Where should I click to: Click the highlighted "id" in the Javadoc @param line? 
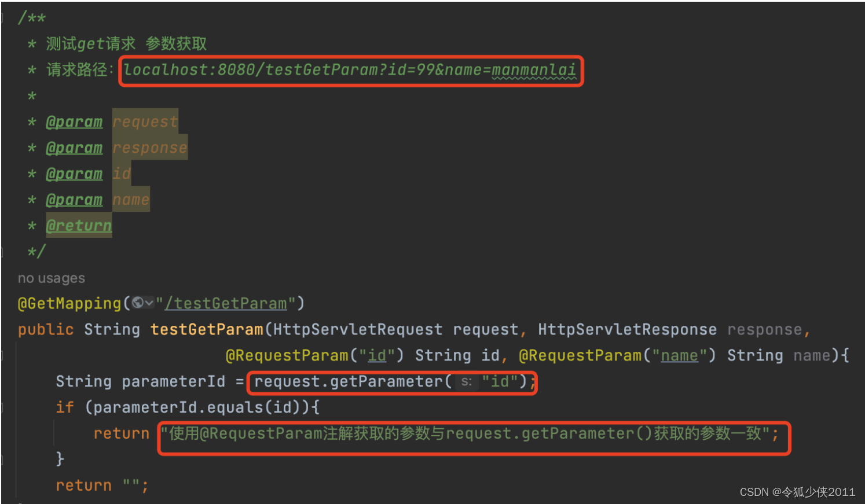pyautogui.click(x=122, y=174)
